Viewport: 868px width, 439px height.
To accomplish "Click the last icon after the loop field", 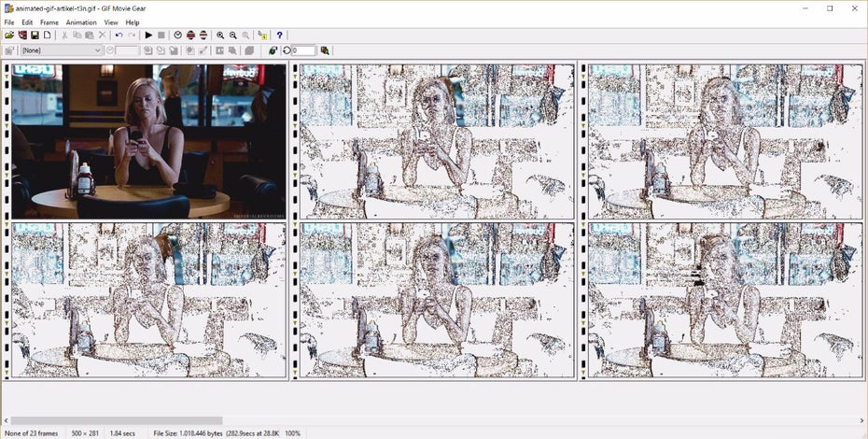I will (325, 50).
